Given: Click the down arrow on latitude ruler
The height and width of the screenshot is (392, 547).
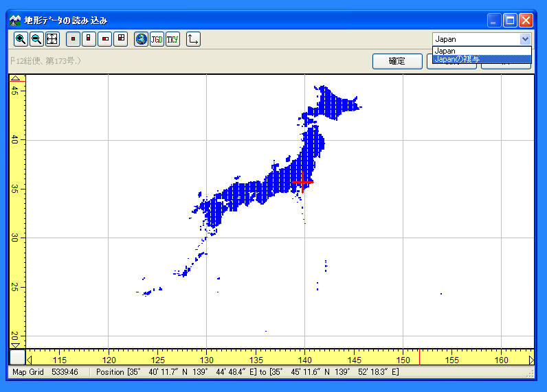Looking at the screenshot, I should pos(16,344).
